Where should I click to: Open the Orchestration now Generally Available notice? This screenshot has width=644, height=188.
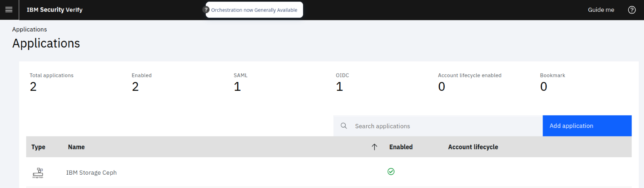(x=254, y=10)
